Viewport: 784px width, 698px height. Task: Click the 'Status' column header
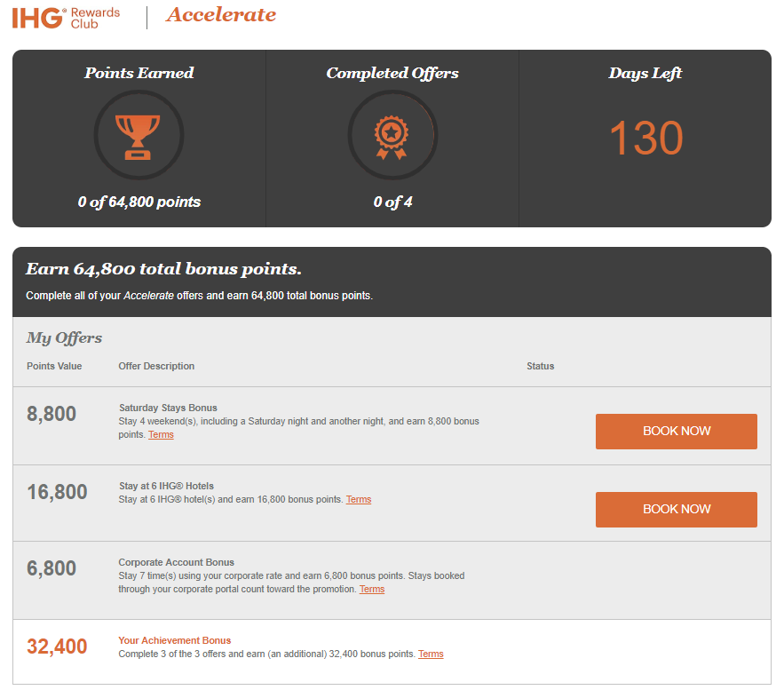pos(540,366)
